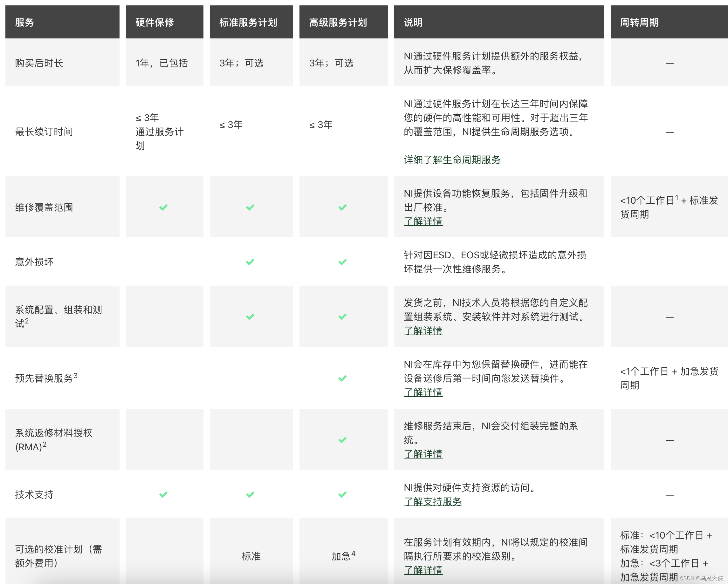Open 了解详情 link in 维修覆盖范围 row
728x584 pixels.
423,221
